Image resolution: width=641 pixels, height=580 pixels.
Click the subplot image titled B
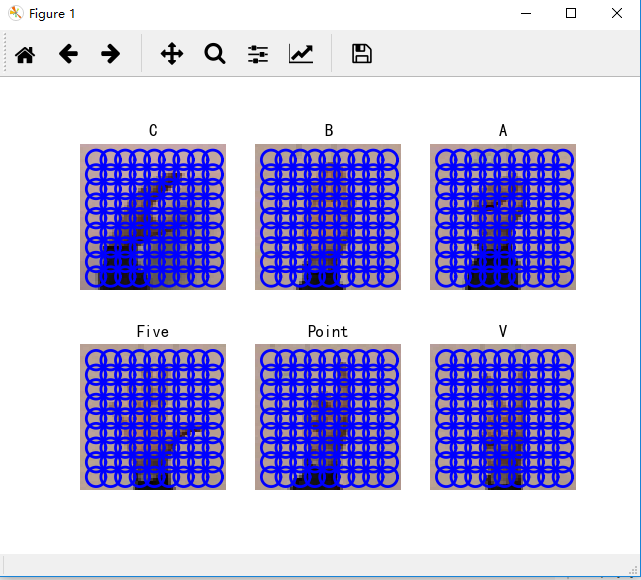click(x=328, y=217)
